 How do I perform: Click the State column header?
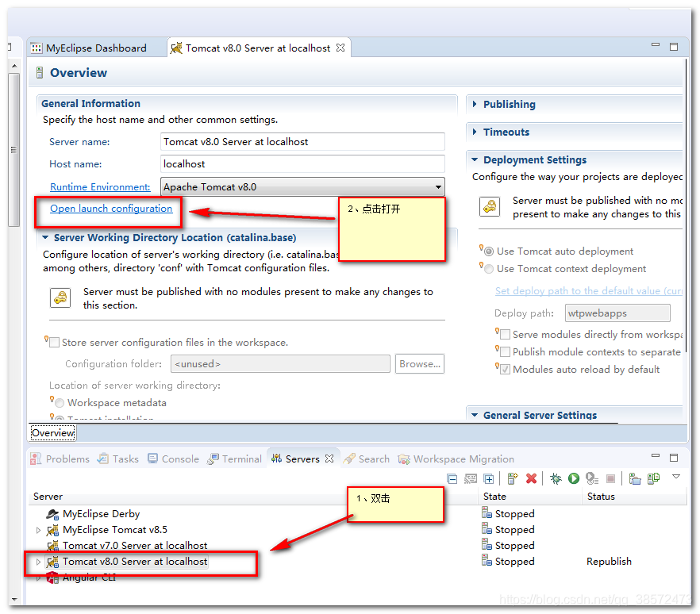(531, 497)
